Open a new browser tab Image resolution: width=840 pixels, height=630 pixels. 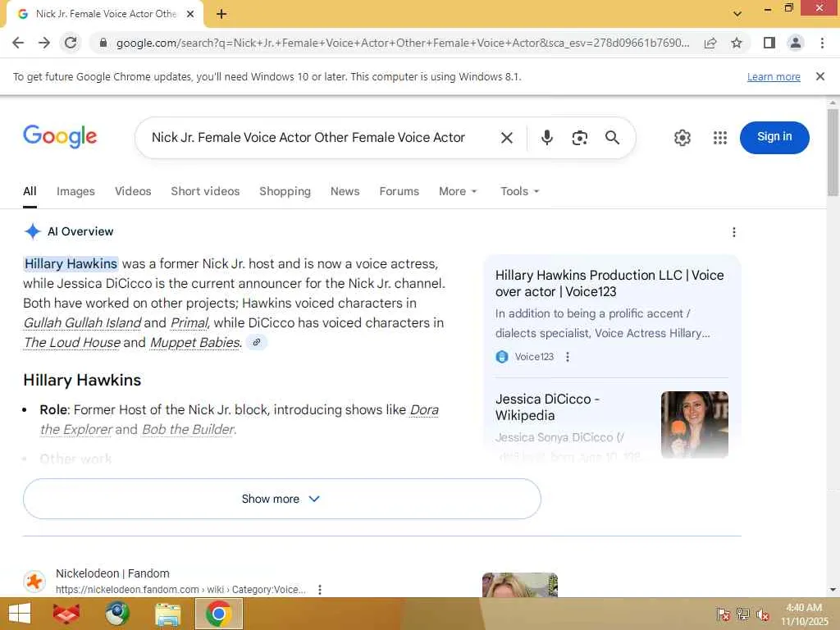221,14
